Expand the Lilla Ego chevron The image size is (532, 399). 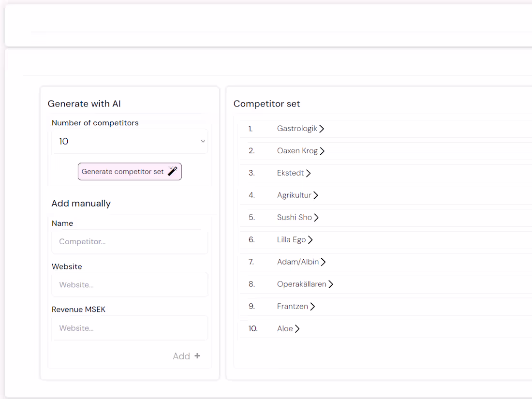click(x=310, y=240)
